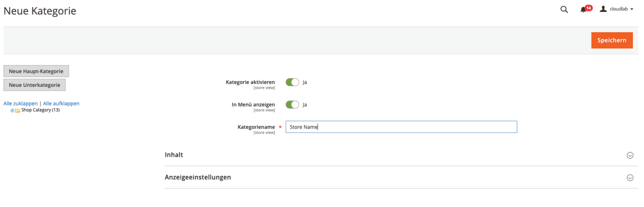Click the Alle zuklappen link
This screenshot has width=644, height=207.
[21, 103]
